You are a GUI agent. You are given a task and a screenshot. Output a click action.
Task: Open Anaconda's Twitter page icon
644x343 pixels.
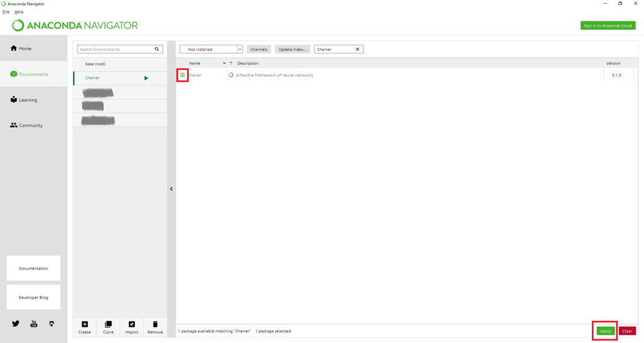click(16, 324)
